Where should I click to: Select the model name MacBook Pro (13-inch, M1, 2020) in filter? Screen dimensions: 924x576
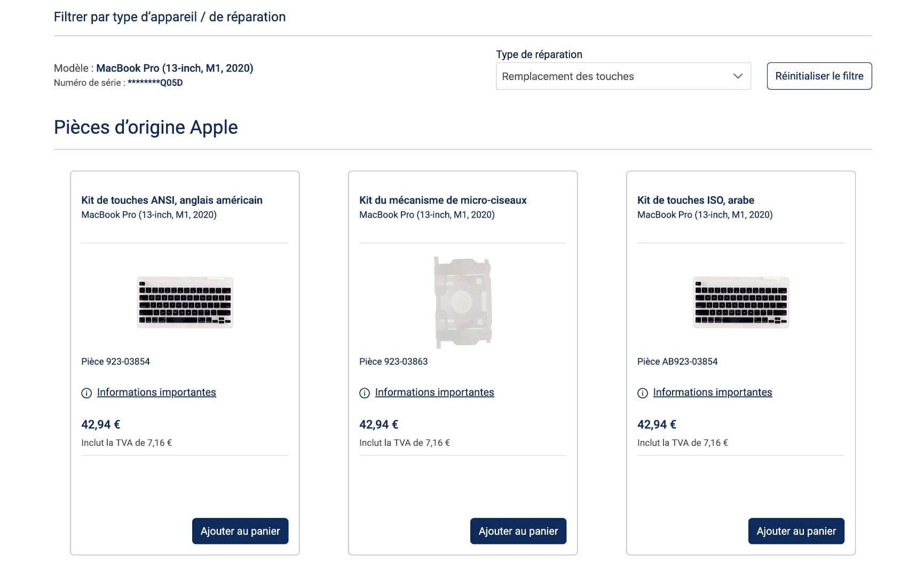click(x=175, y=68)
